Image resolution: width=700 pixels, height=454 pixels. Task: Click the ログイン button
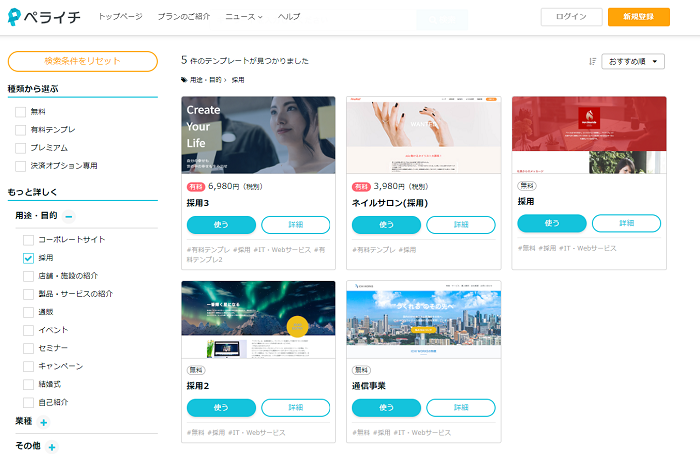[x=571, y=17]
